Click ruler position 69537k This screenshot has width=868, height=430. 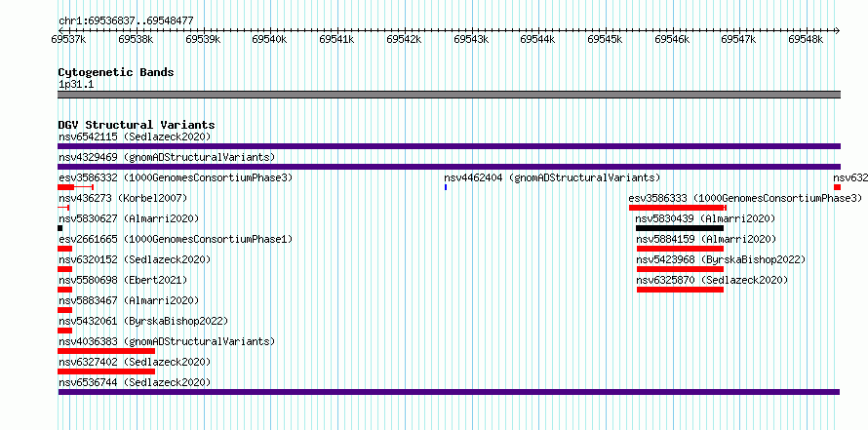click(x=68, y=39)
